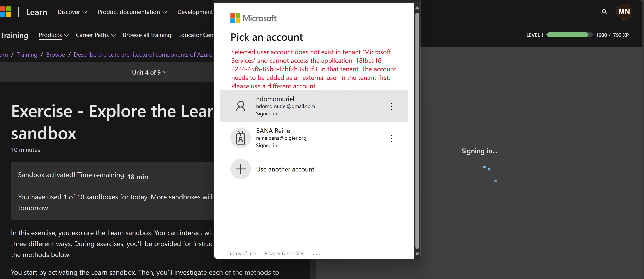Click the Learn site title
Viewport: 644px width, 279px height.
(x=37, y=12)
